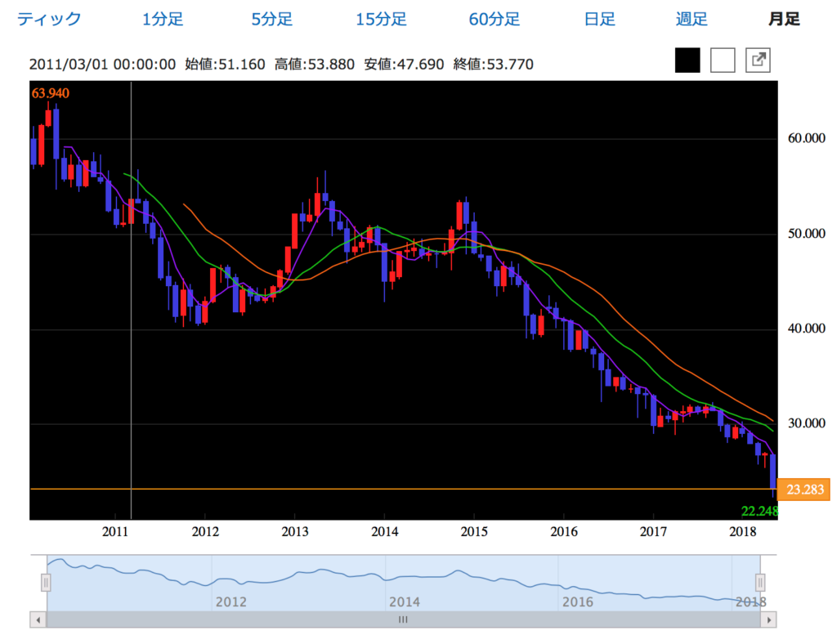
Task: Select the 1分足 timeframe tab
Action: click(163, 20)
